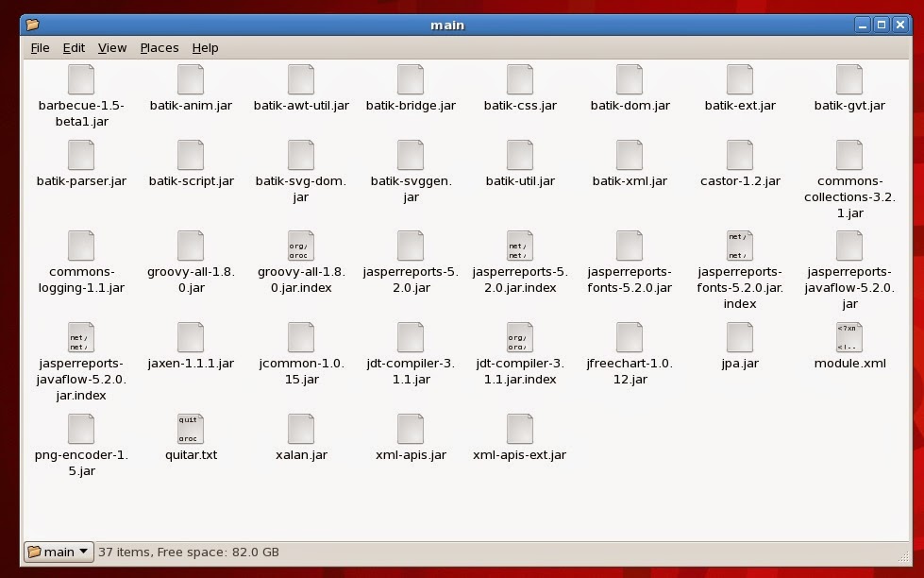
Task: Select the batik-script.jar file icon
Action: (x=191, y=155)
